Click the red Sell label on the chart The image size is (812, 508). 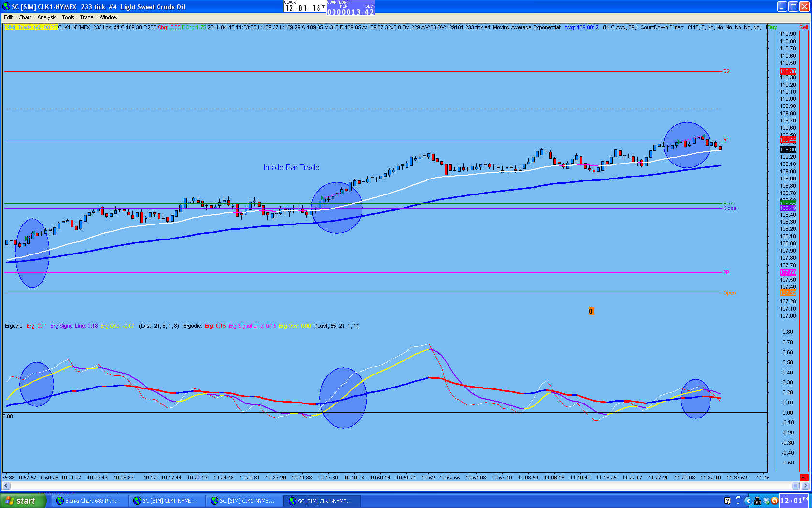point(804,27)
